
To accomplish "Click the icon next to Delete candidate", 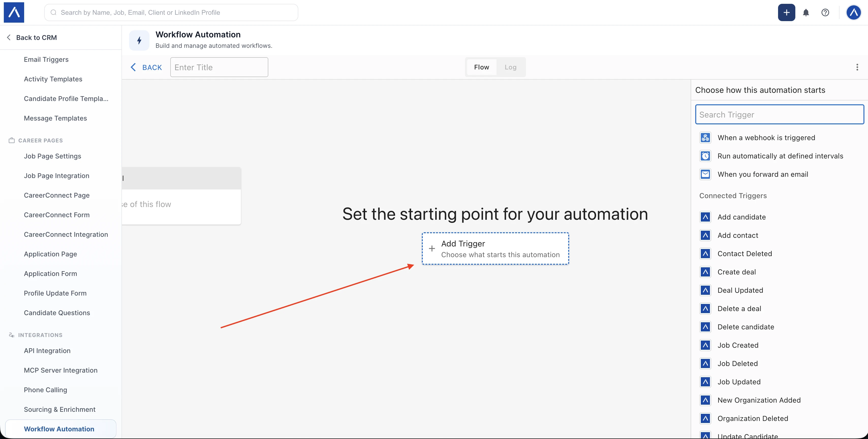I will click(705, 327).
